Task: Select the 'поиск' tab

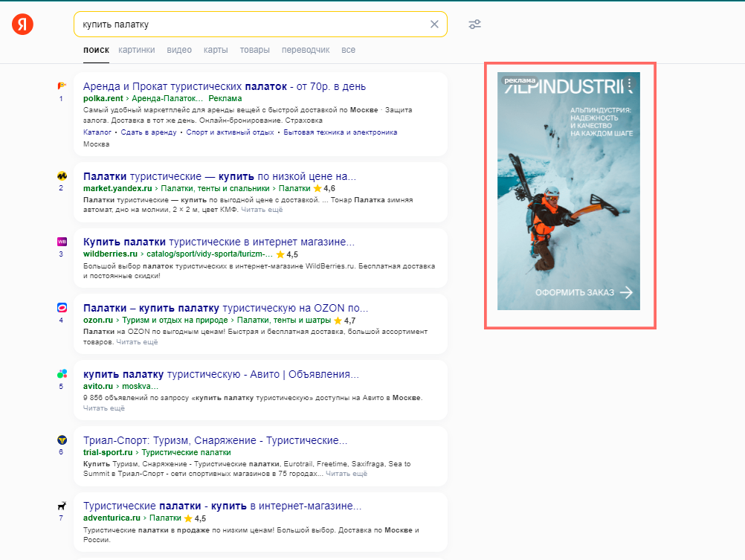Action: [96, 50]
